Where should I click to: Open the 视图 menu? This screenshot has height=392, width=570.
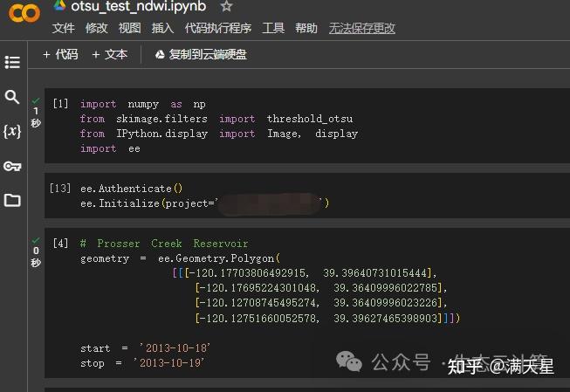pyautogui.click(x=130, y=28)
